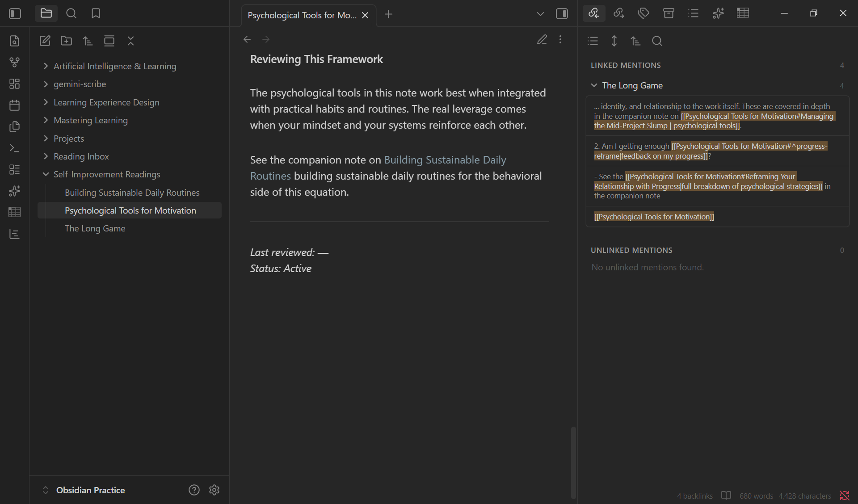
Task: Open the outline pane
Action: point(693,13)
